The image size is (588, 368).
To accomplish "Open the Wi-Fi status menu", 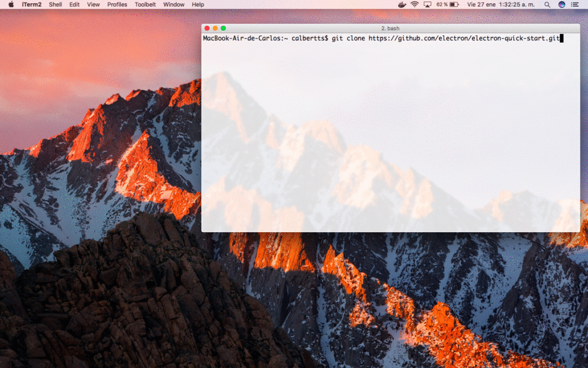I will (415, 4).
